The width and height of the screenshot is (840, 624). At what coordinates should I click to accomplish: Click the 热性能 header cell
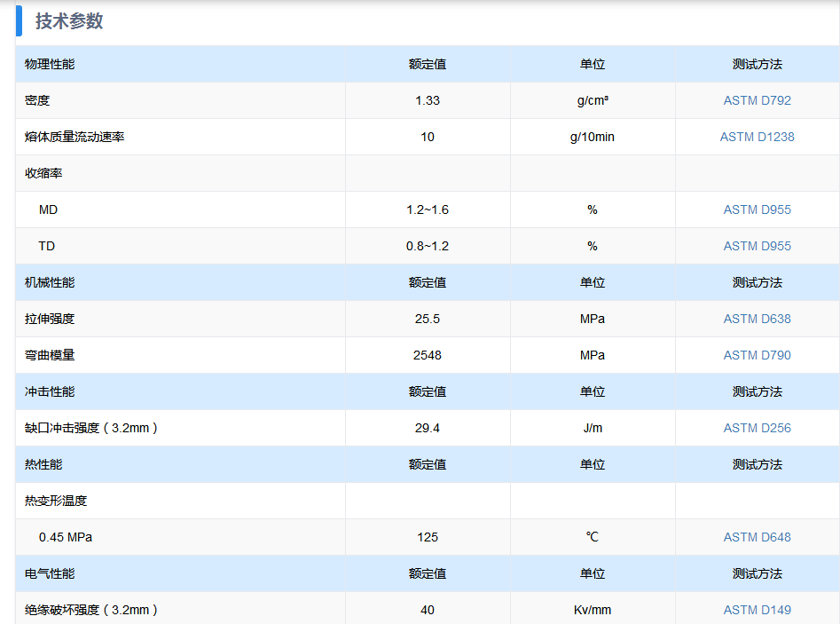coord(43,464)
